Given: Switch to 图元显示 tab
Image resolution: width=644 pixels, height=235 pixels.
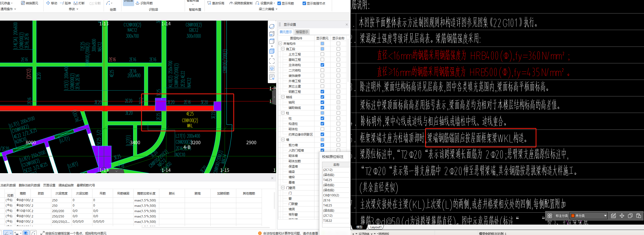Looking at the screenshot, I should 286,32.
